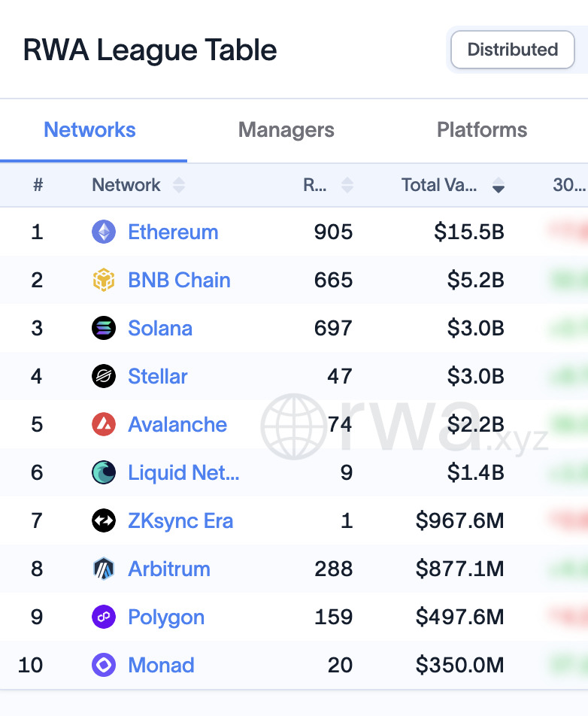Open the Ethereum network link

point(173,232)
